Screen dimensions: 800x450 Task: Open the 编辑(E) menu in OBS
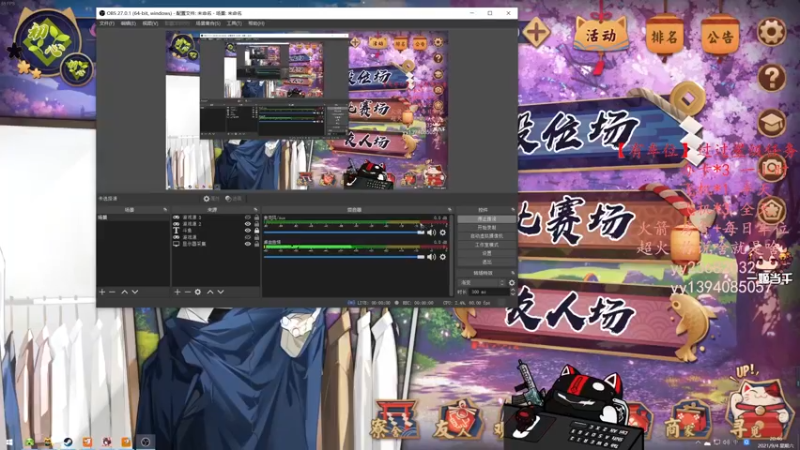coord(128,23)
